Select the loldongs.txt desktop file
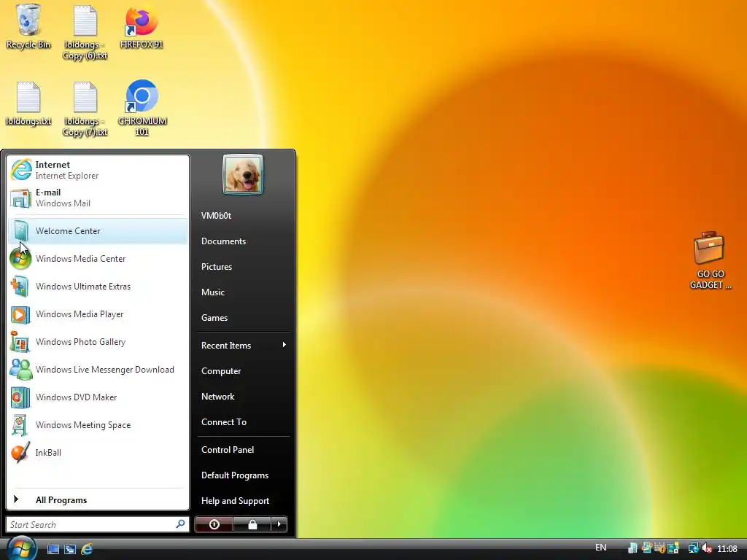The width and height of the screenshot is (747, 560). coord(28,104)
